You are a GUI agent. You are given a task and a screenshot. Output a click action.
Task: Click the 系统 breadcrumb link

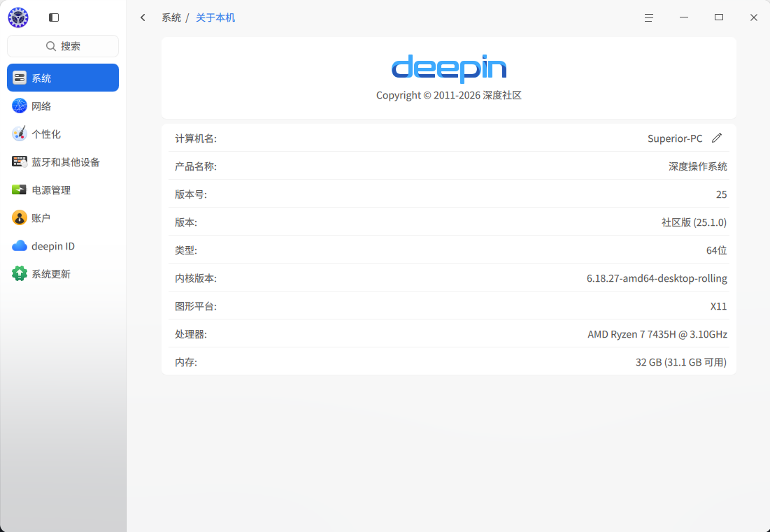171,17
